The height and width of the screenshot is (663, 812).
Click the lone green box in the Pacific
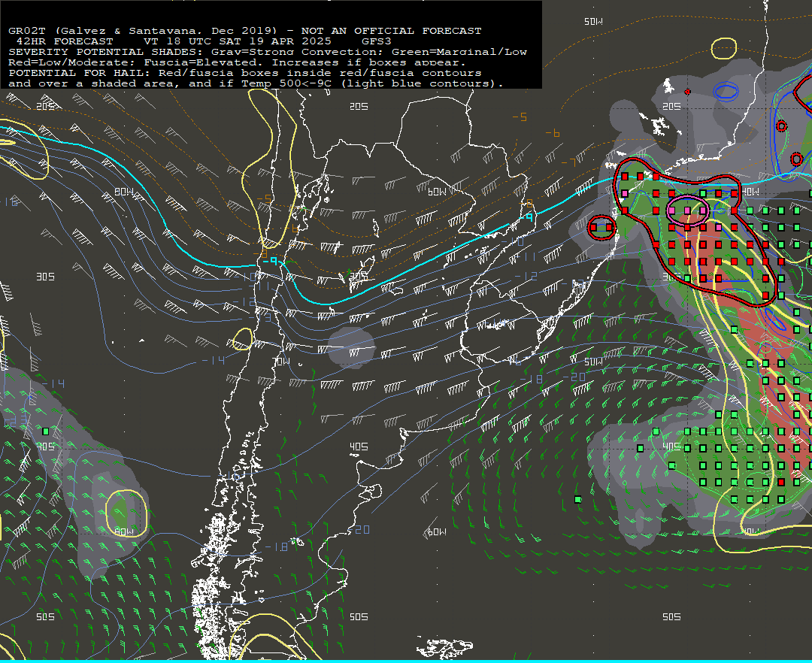click(x=46, y=431)
